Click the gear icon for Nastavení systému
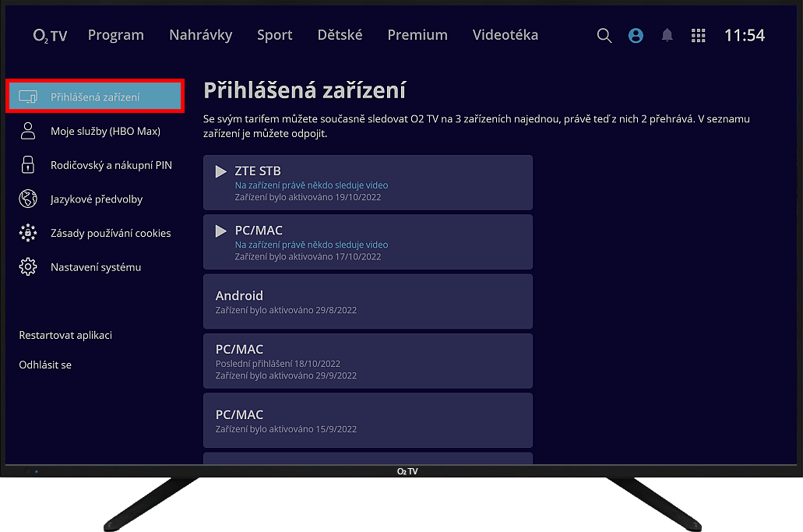This screenshot has width=803, height=532. 28,267
